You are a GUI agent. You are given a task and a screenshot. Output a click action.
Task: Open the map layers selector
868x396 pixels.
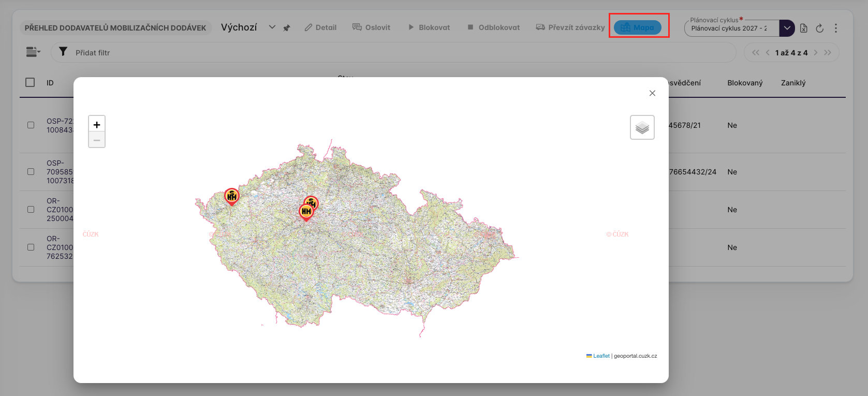point(642,127)
